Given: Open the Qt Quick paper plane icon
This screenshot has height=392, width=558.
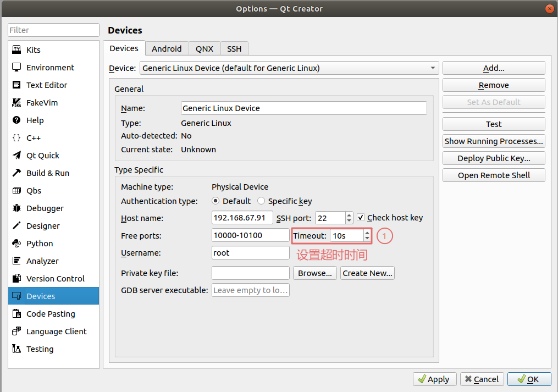Looking at the screenshot, I should click(16, 156).
